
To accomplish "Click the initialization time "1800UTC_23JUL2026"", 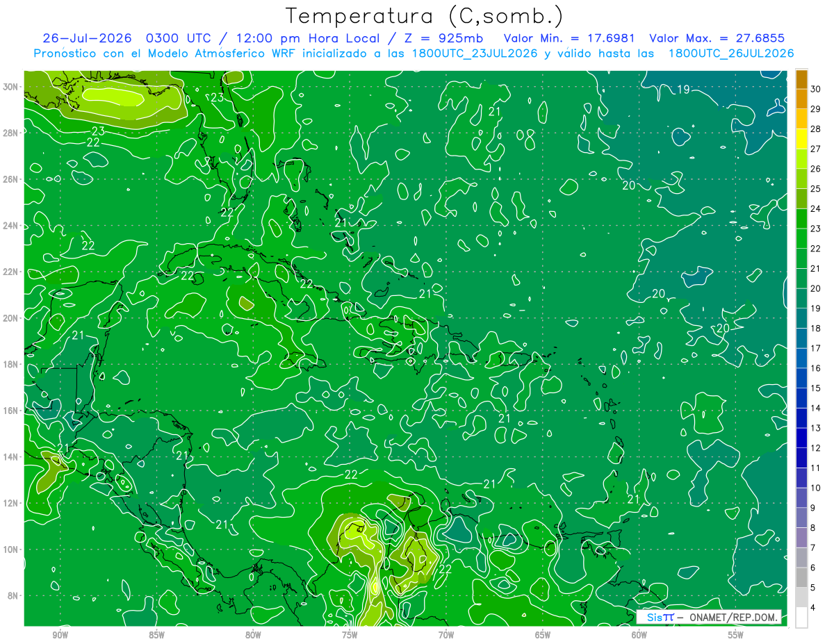I will (473, 53).
